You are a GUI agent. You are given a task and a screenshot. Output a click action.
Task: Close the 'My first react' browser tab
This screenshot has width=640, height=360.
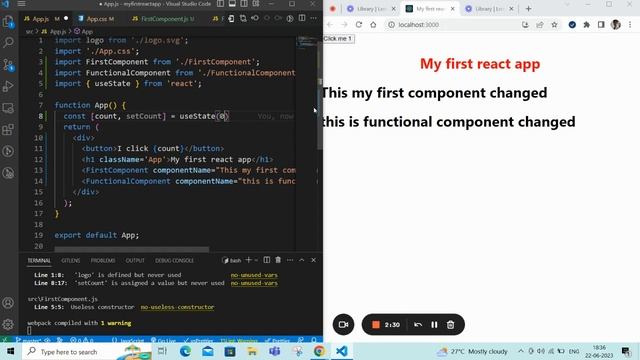tap(452, 9)
